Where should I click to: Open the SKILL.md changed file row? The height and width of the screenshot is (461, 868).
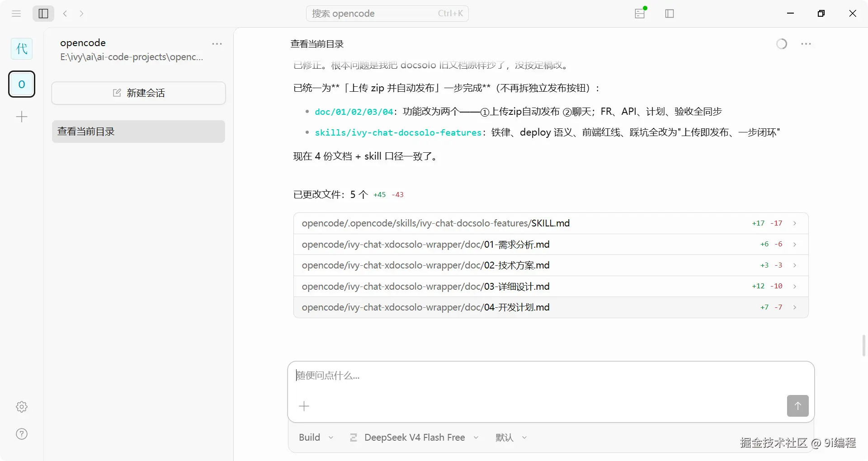pyautogui.click(x=551, y=223)
